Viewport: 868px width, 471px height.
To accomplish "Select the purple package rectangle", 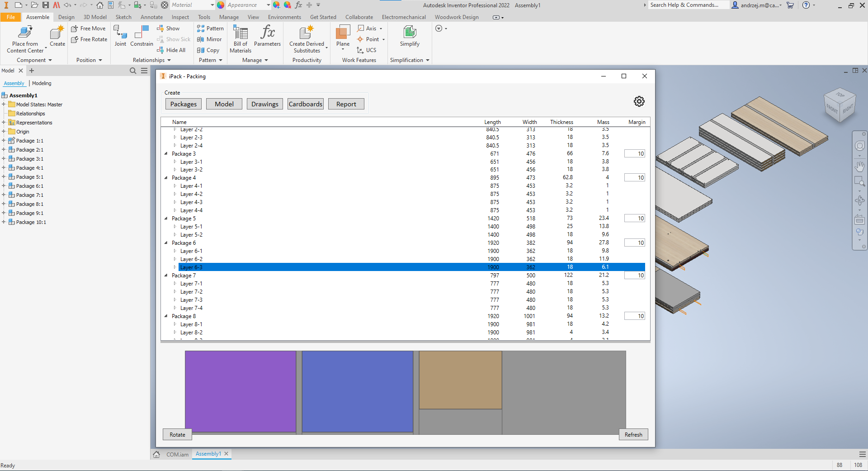I will tap(240, 391).
